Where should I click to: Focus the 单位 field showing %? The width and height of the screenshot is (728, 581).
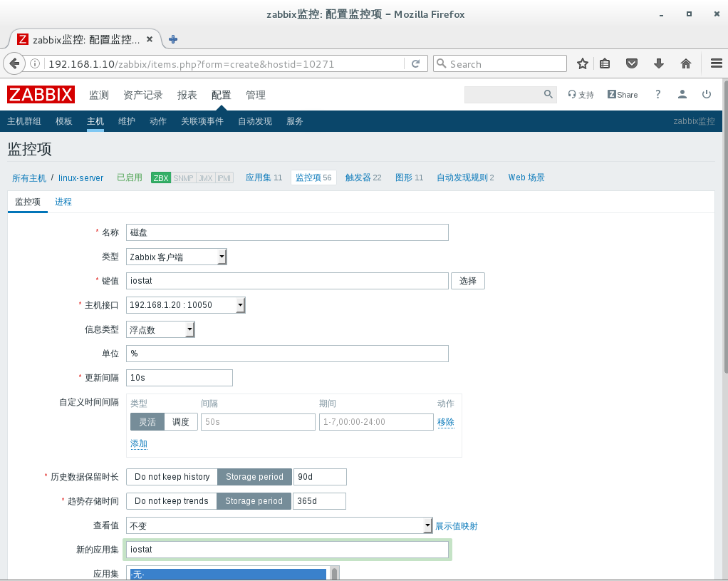pos(287,354)
